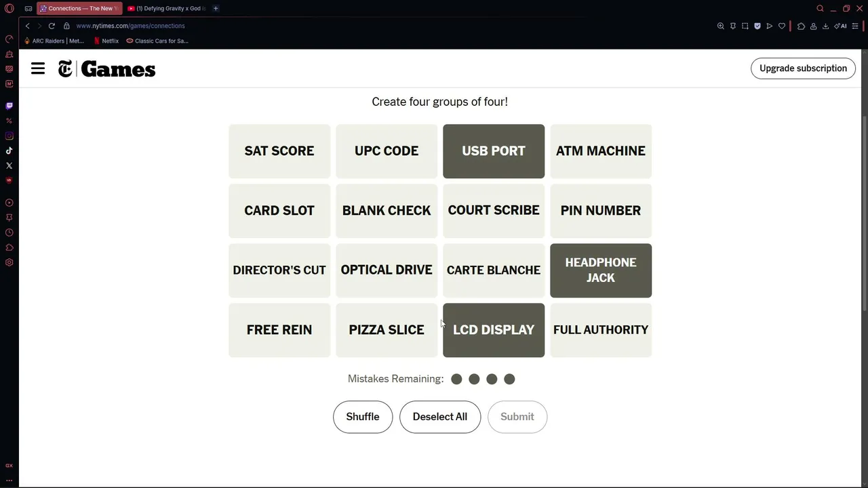Open the sidebar history clock icon

(9, 232)
